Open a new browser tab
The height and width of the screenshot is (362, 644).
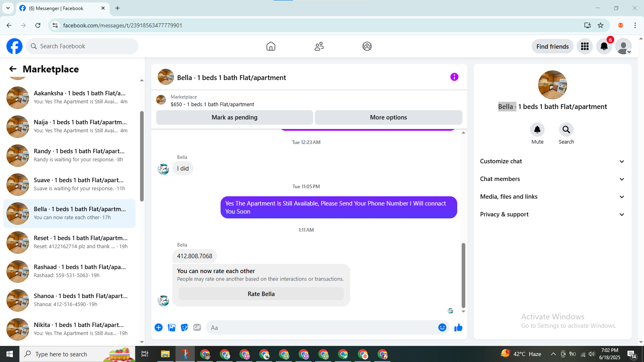pos(118,8)
